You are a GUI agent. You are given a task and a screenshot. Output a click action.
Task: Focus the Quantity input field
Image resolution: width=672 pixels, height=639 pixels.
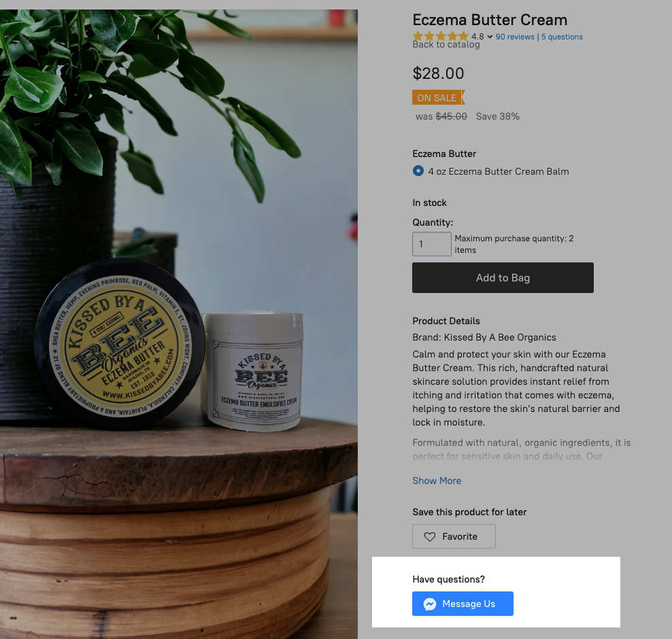point(432,243)
